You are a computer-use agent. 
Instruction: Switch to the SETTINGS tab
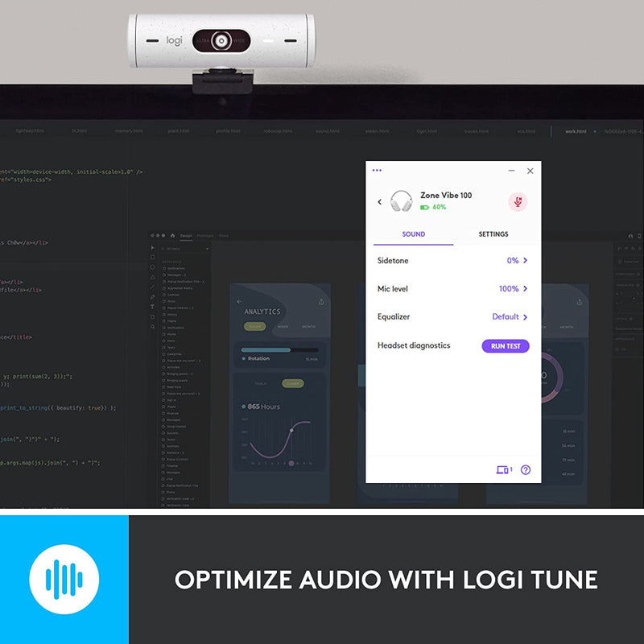(x=493, y=234)
